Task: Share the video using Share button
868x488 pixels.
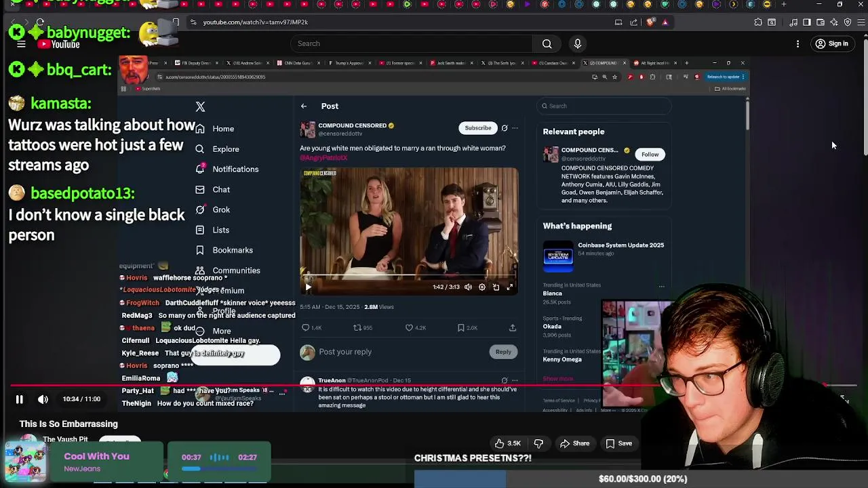Action: pyautogui.click(x=574, y=443)
